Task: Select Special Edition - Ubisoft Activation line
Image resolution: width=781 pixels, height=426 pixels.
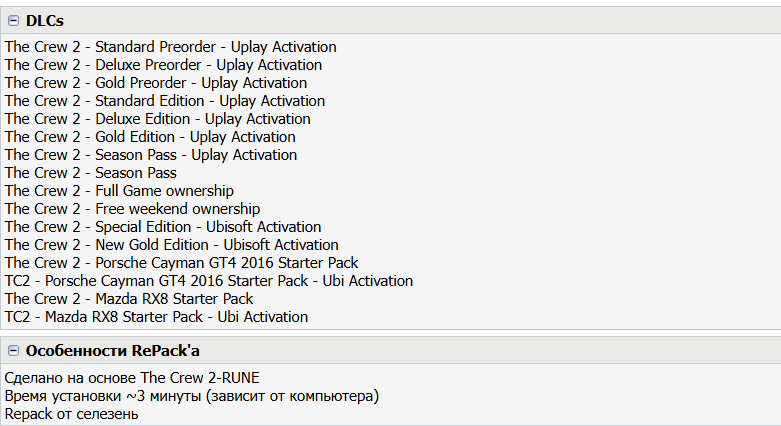Action: tap(163, 227)
